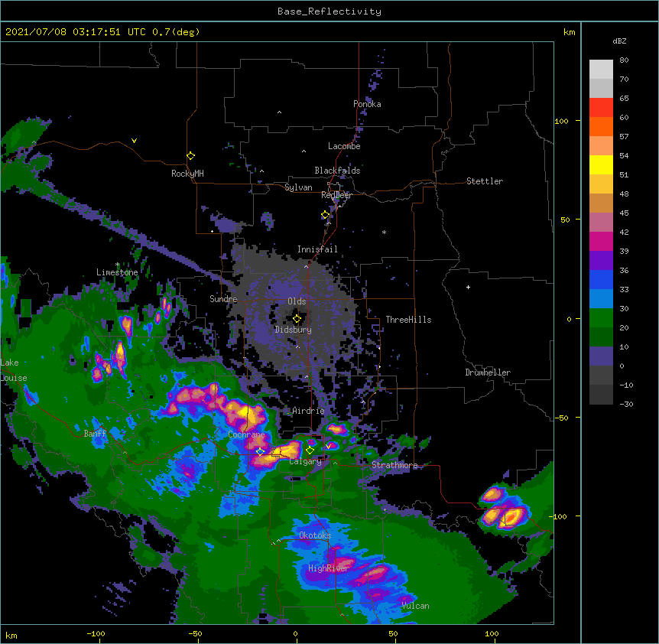Click the Banff town label
The height and width of the screenshot is (644, 659).
coord(95,434)
